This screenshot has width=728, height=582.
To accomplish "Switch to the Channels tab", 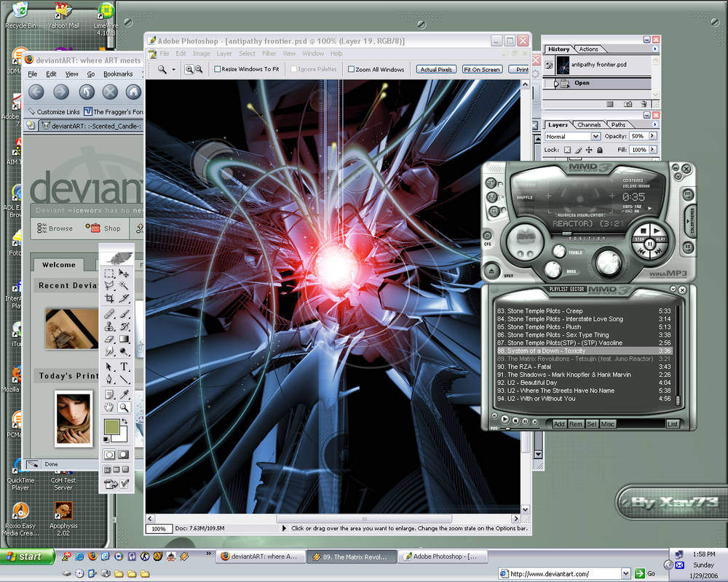I will coord(589,124).
